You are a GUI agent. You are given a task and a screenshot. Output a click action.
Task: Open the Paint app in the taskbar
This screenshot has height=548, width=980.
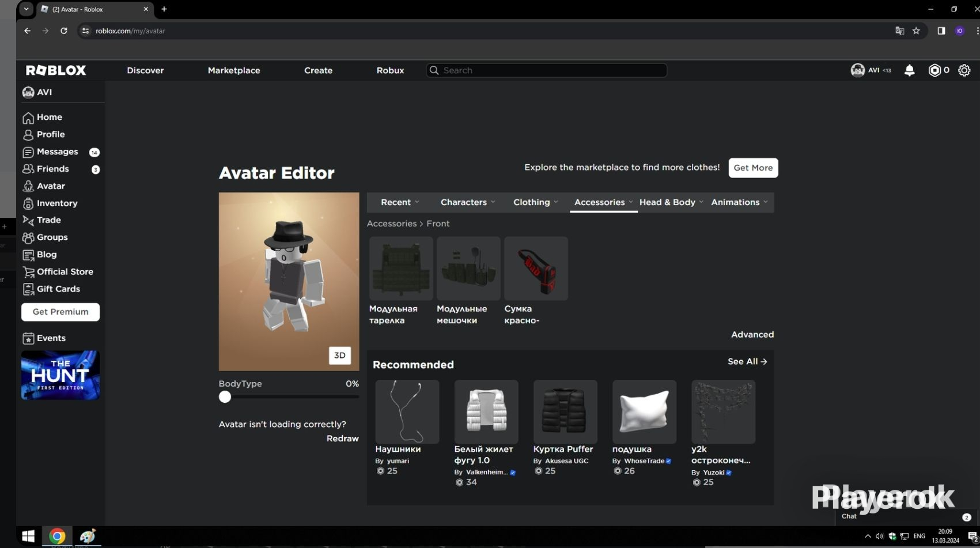point(88,536)
